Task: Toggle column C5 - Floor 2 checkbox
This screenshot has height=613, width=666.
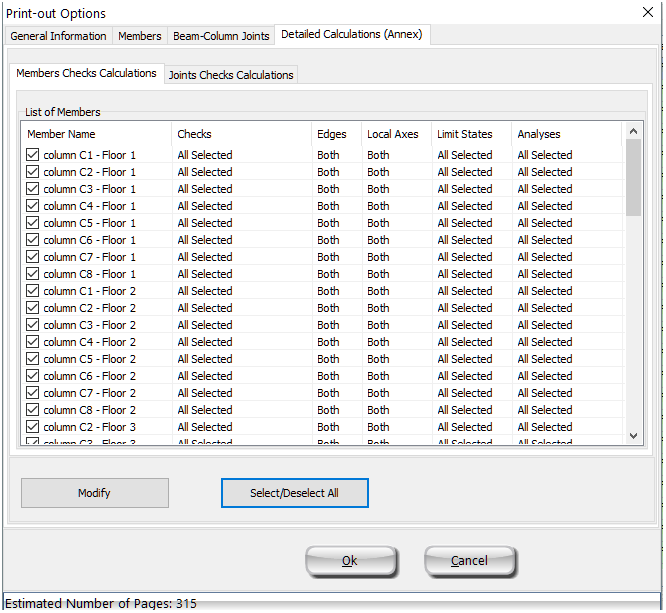Action: (x=33, y=359)
